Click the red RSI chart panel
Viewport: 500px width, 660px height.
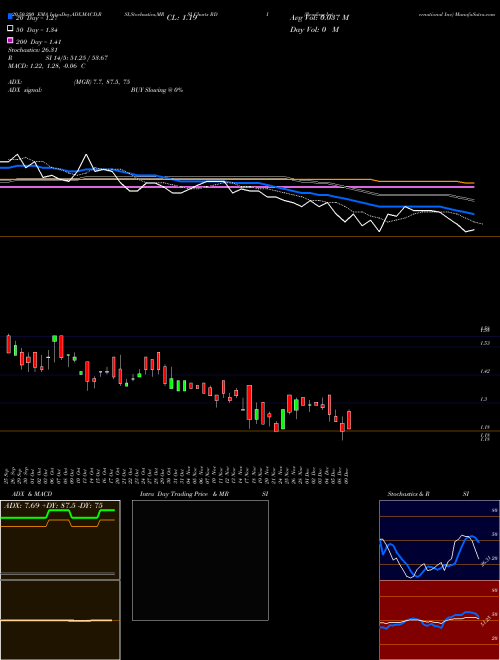439,620
